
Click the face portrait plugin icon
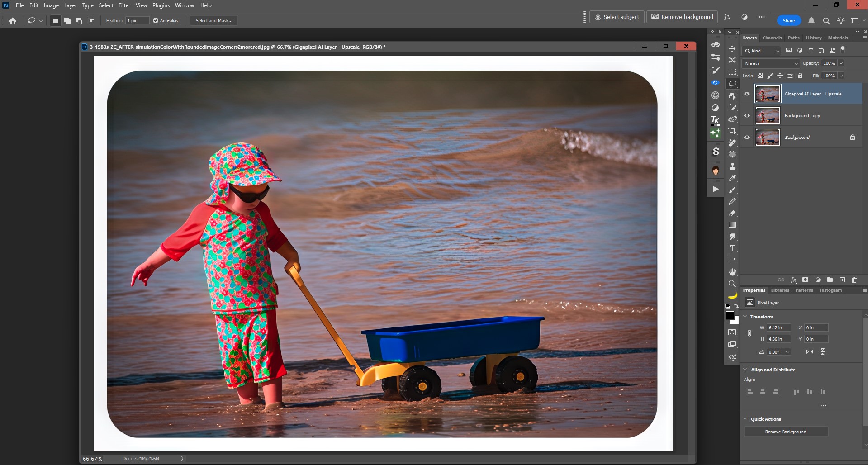(x=716, y=171)
